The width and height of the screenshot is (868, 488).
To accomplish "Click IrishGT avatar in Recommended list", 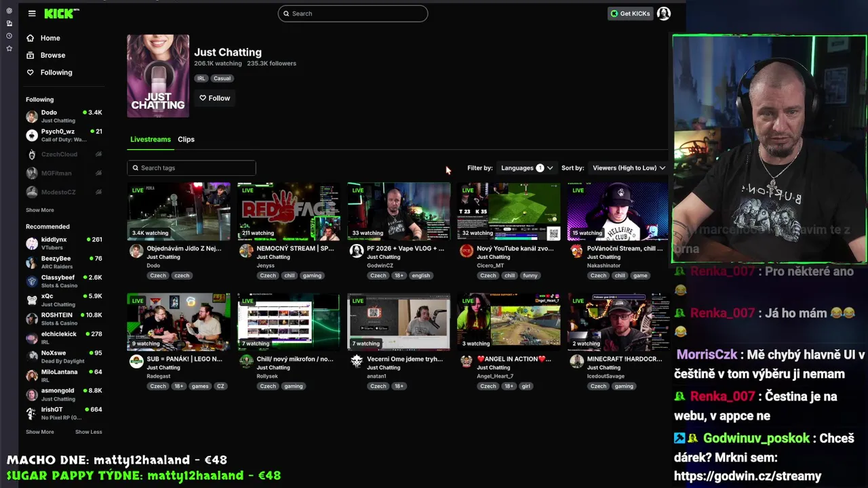I will tap(31, 413).
